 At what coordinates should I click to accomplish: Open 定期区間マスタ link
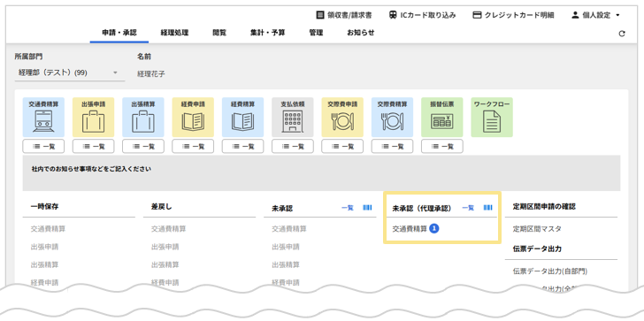tap(537, 229)
